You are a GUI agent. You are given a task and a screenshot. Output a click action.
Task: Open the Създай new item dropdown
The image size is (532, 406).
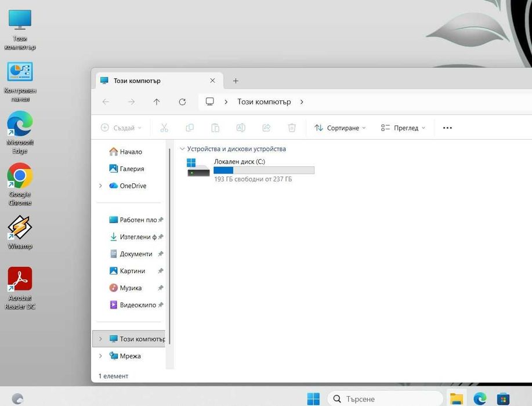(121, 128)
